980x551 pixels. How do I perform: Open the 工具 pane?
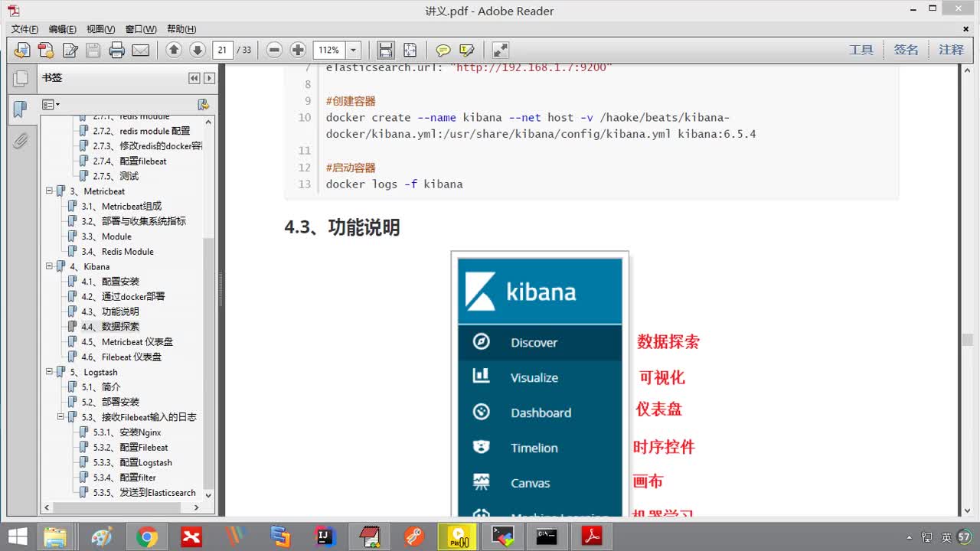click(x=861, y=50)
